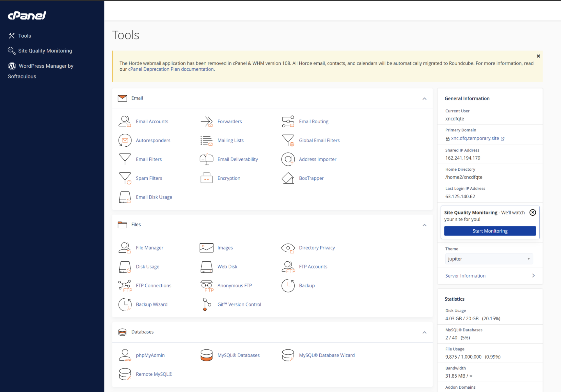Open the xnc.dfq.temporary.site domain link
Screen dimensions: 561x392
475,138
